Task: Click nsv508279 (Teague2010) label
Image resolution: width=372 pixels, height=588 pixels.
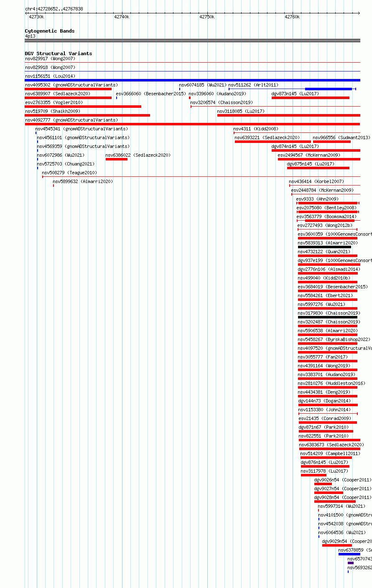Action: pyautogui.click(x=69, y=173)
